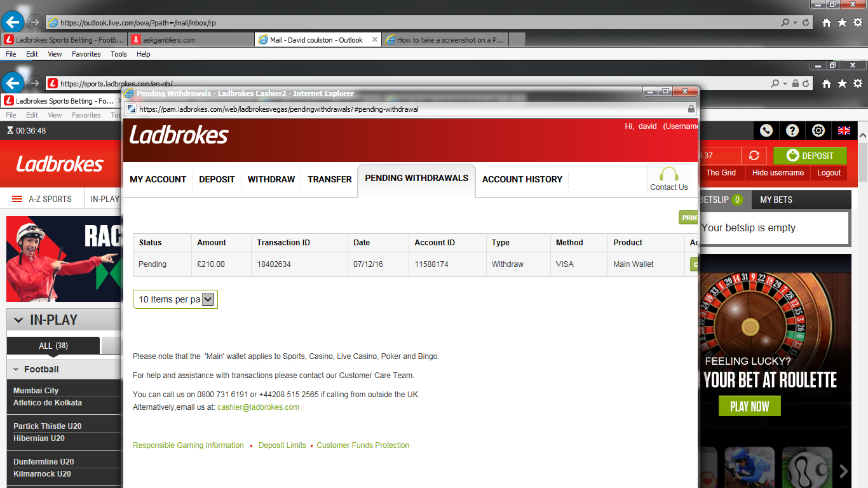The width and height of the screenshot is (868, 488).
Task: Open Responsible Gaming Information link
Action: (x=188, y=445)
